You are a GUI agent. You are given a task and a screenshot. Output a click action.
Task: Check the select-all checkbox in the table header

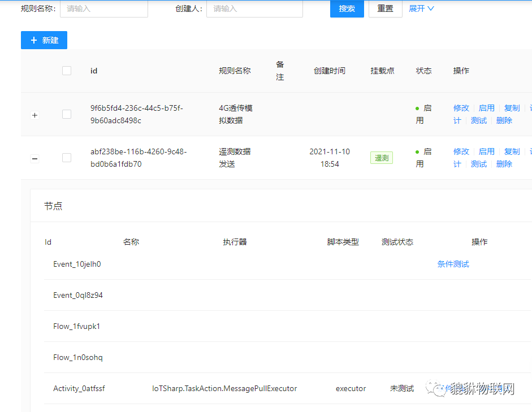(x=66, y=70)
